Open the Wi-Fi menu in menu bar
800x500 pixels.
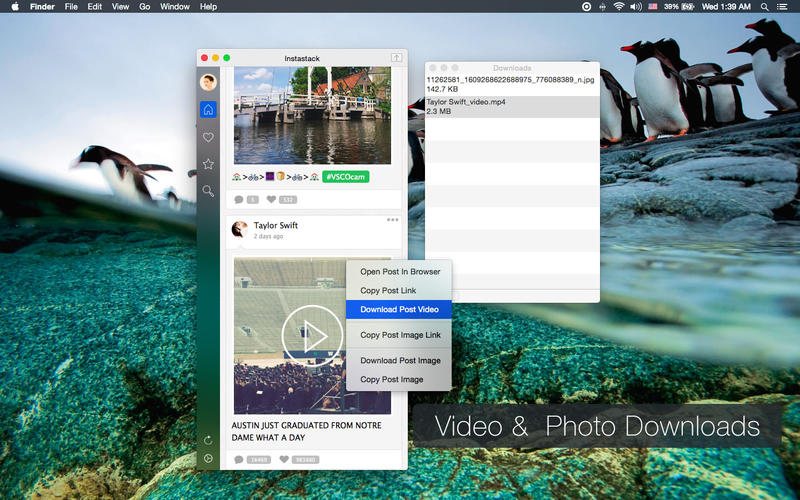click(619, 7)
